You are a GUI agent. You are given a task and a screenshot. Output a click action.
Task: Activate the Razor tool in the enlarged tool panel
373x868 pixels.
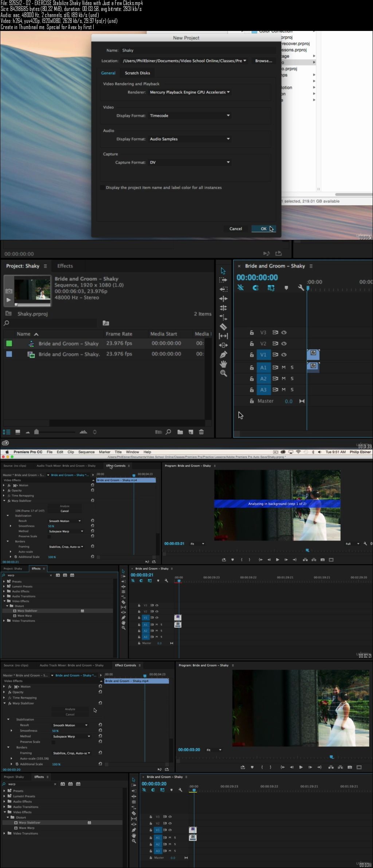coord(223,327)
